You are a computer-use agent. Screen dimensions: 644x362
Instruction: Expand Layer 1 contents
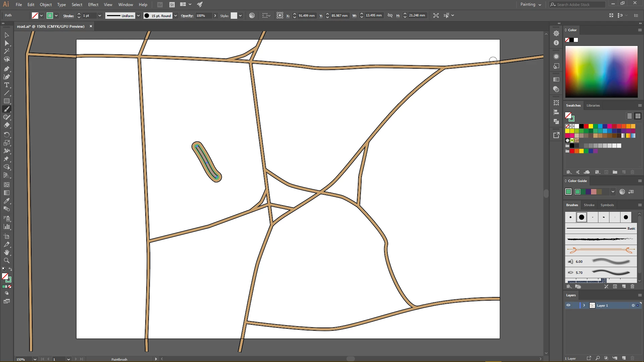click(584, 305)
